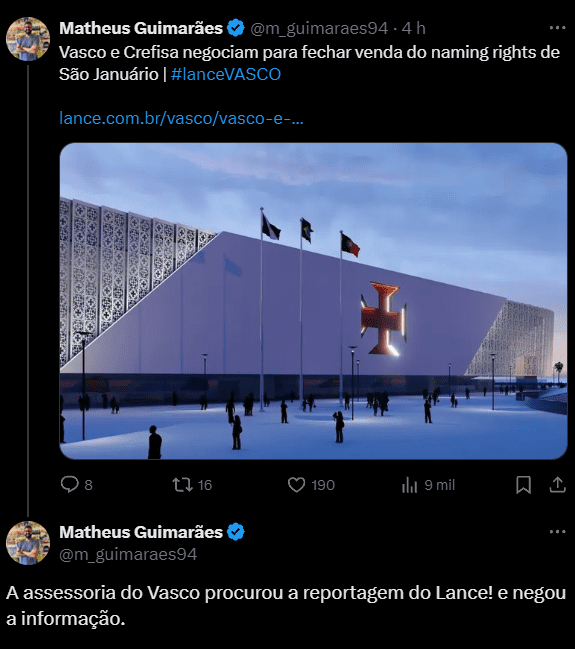
Task: Open the profile avatar on the reply tweet
Action: tap(28, 543)
